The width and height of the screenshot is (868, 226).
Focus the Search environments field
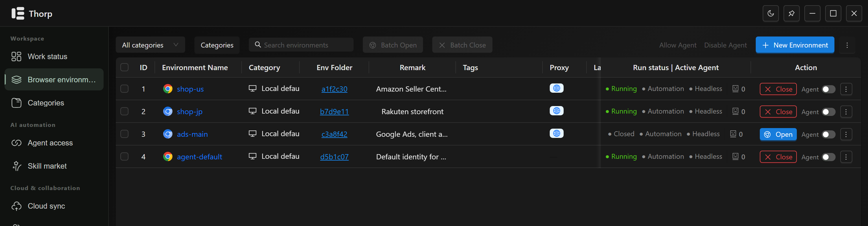coord(301,45)
